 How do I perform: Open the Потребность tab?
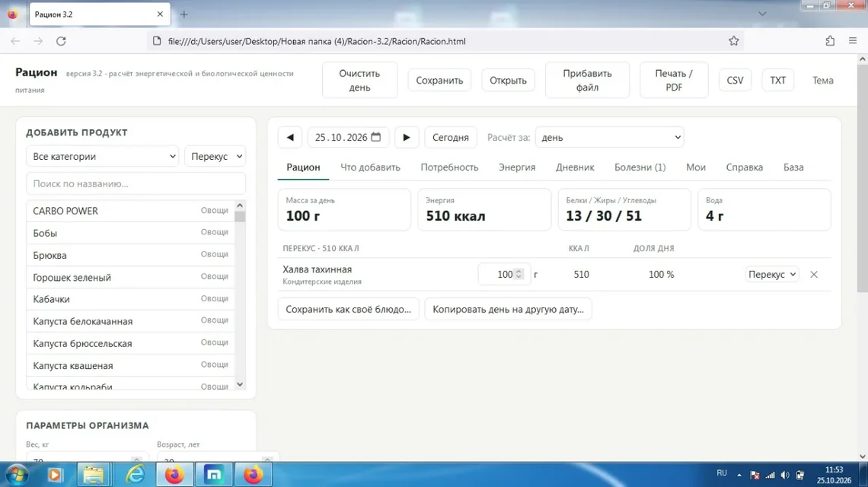449,167
